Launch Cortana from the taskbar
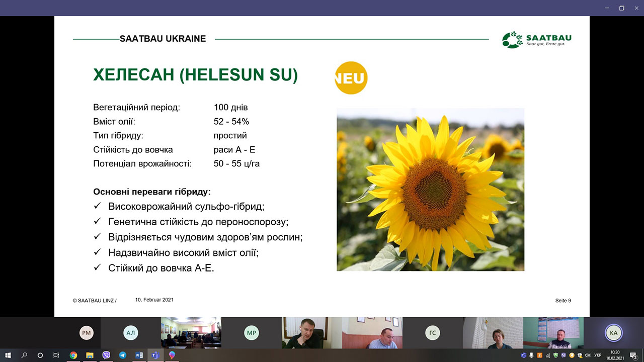The height and width of the screenshot is (362, 644). point(40,355)
